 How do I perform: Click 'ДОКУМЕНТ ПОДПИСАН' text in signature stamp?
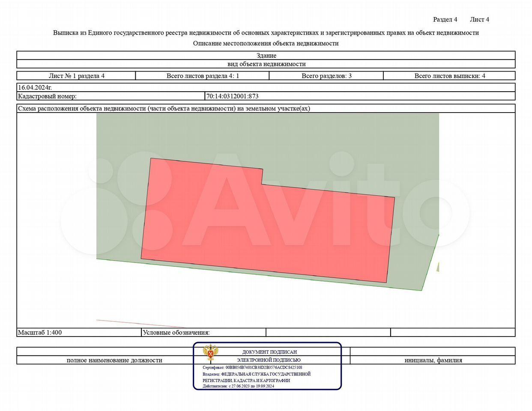coord(269,352)
